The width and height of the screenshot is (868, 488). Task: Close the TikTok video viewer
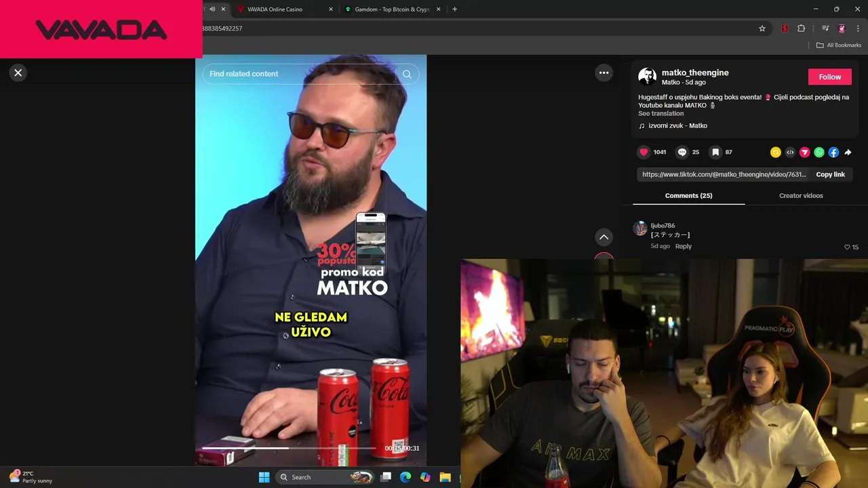pos(18,73)
